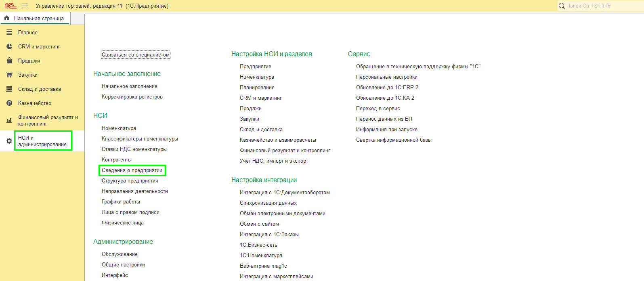Viewport: 644px width, 281px height.
Task: Open Графики работы
Action: 121,201
